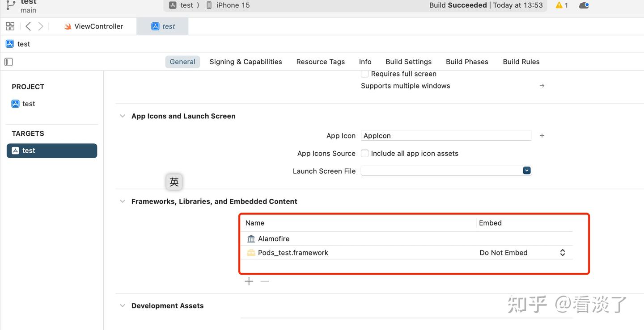This screenshot has height=330, width=644.
Task: Open the Signing & Capabilities tab
Action: click(246, 62)
